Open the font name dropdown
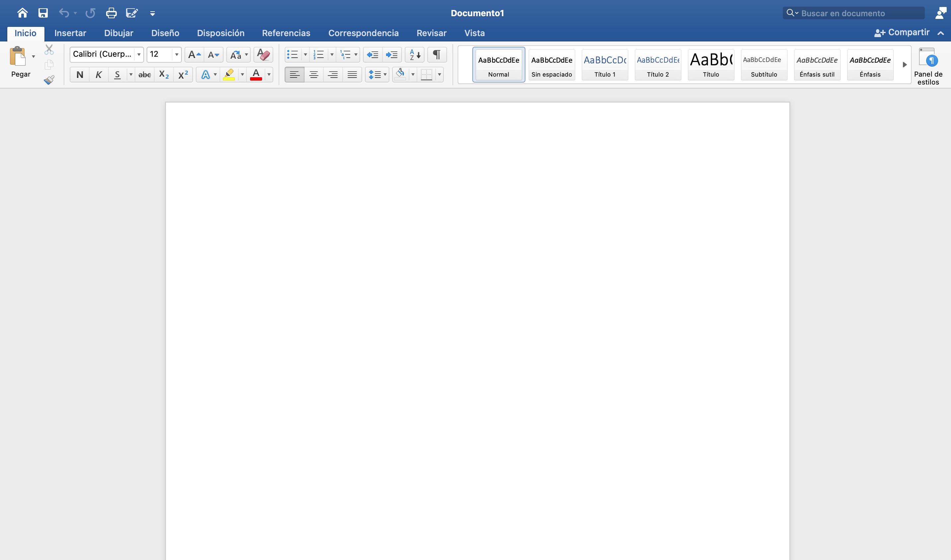This screenshot has width=951, height=560. pyautogui.click(x=139, y=55)
